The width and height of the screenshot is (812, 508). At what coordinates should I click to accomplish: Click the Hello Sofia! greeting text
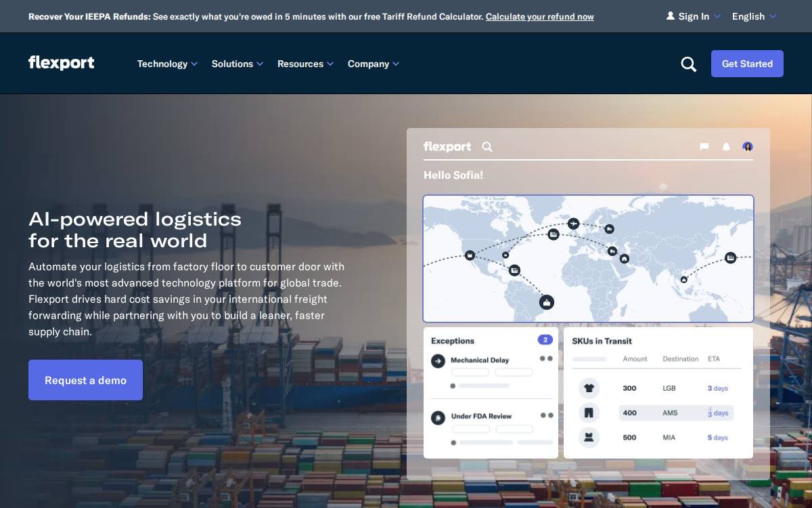tap(453, 175)
